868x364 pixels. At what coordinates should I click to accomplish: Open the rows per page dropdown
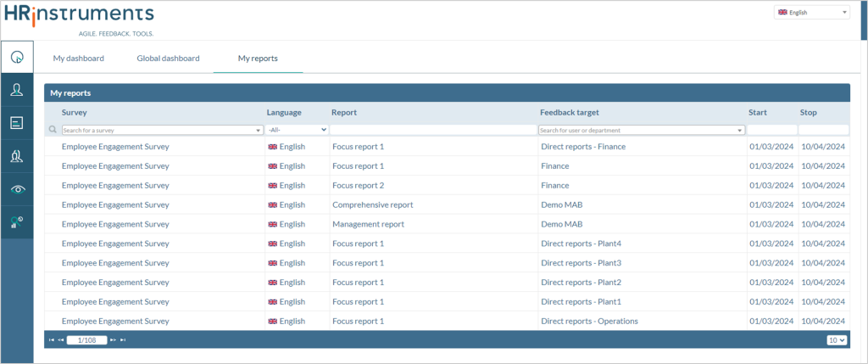(837, 340)
